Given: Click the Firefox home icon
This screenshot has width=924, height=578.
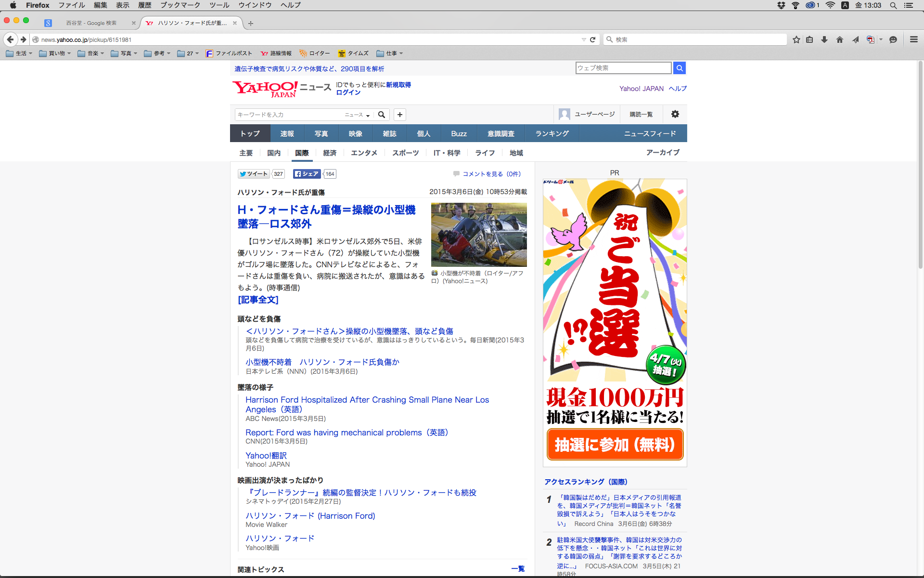Looking at the screenshot, I should click(840, 39).
